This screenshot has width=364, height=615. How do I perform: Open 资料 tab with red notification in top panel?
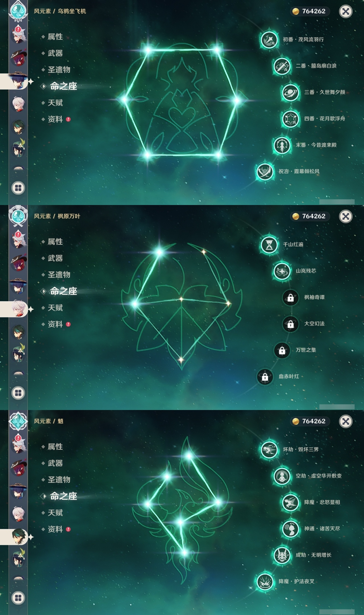tap(56, 119)
